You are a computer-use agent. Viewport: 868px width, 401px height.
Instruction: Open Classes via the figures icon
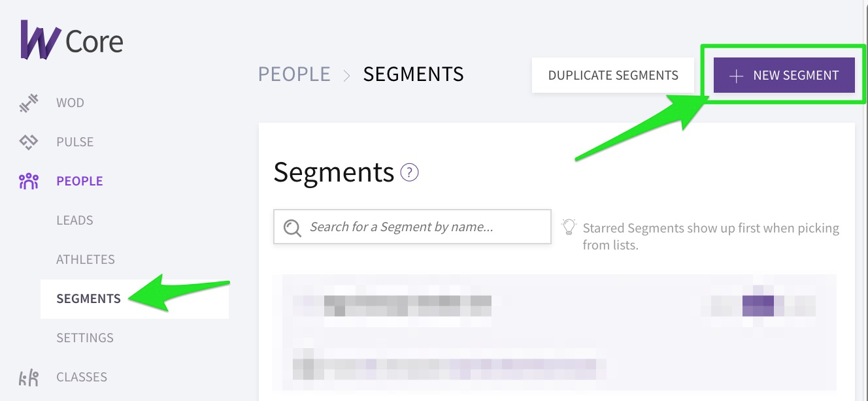(x=29, y=377)
